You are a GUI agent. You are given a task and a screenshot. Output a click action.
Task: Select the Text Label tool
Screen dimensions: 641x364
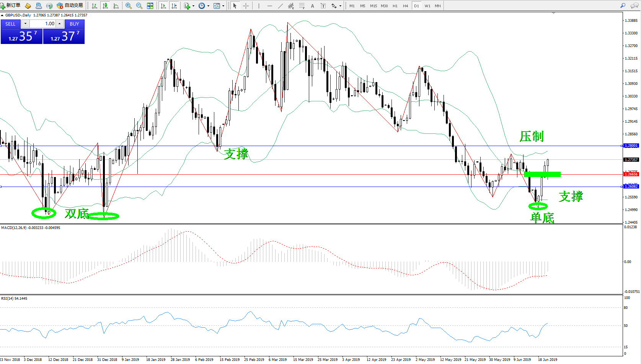coord(323,6)
